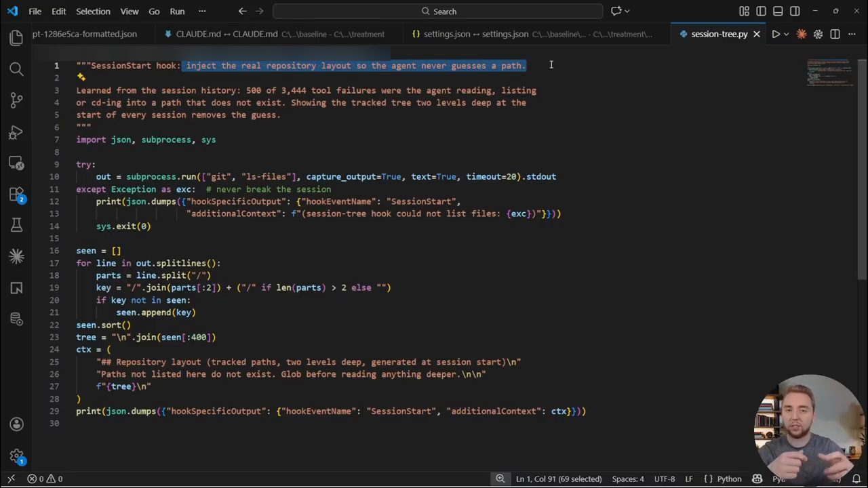
Task: Change the UTF-8 file encoding
Action: (665, 479)
